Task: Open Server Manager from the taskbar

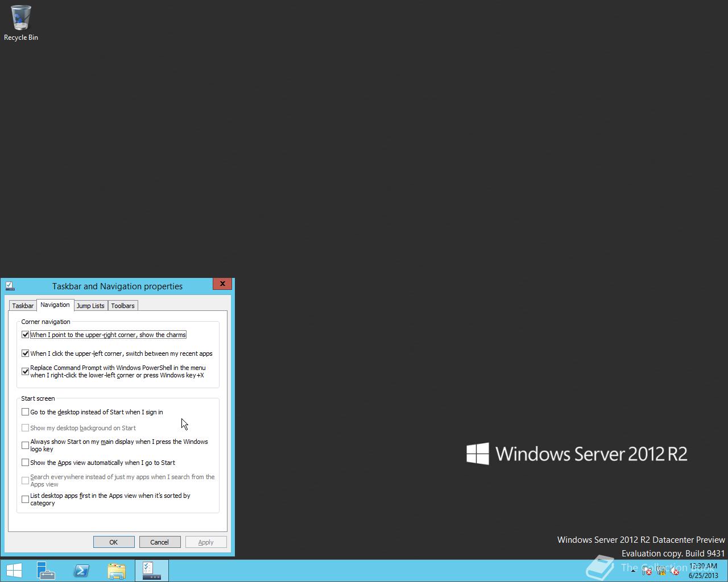Action: coord(46,571)
